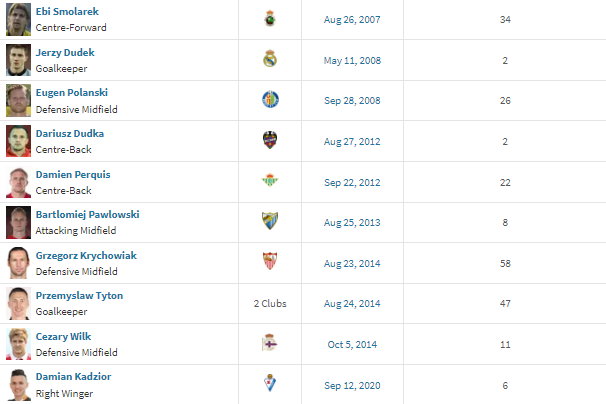Screen dimensions: 606x404
Task: Open the Aug 23, 2014 date link
Action: coord(352,262)
